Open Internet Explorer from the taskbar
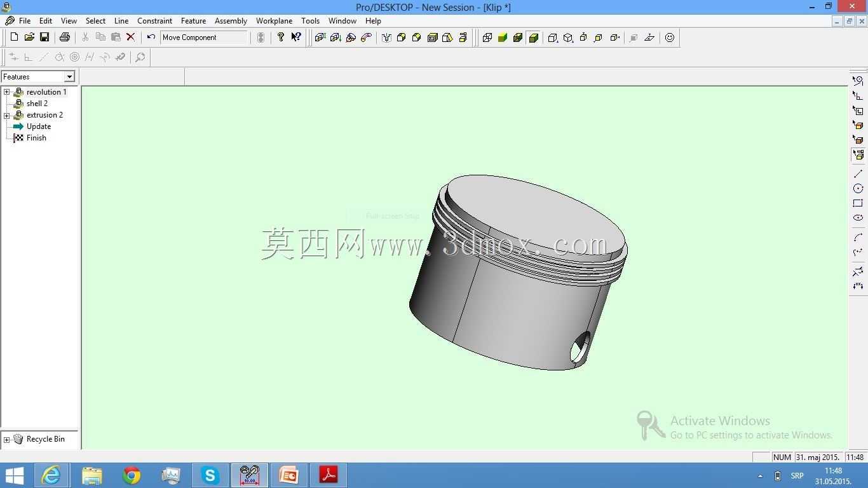Viewport: 868px width, 488px height. click(51, 475)
